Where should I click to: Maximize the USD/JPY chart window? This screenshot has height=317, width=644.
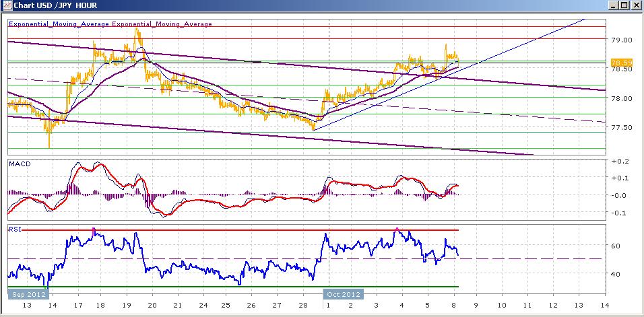[x=624, y=5]
